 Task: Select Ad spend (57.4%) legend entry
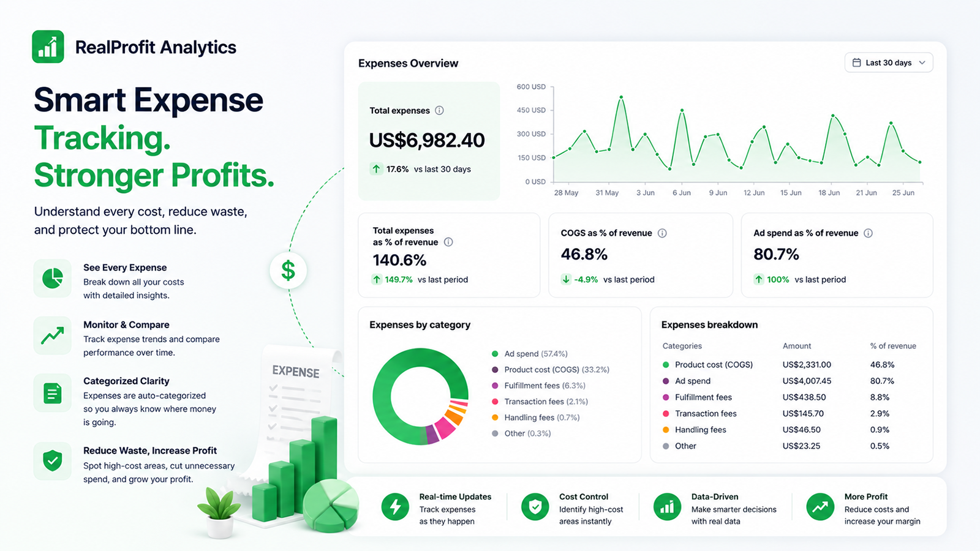(530, 354)
